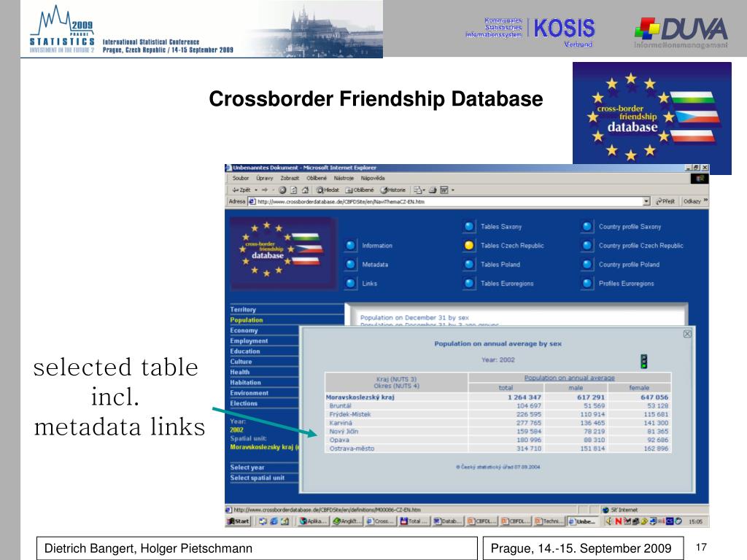Open the Economy topic in sidebar
Viewport: 747px width, 560px height.
pos(244,330)
